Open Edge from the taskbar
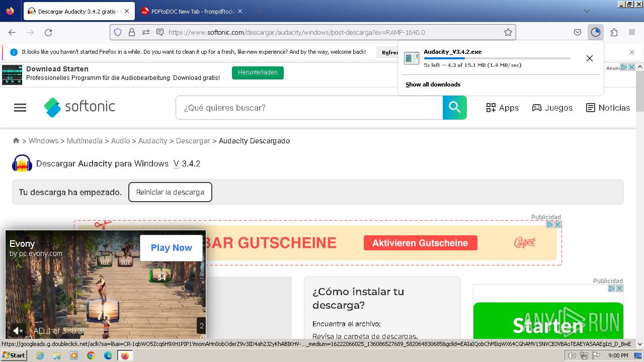Image resolution: width=644 pixels, height=362 pixels. (108, 355)
